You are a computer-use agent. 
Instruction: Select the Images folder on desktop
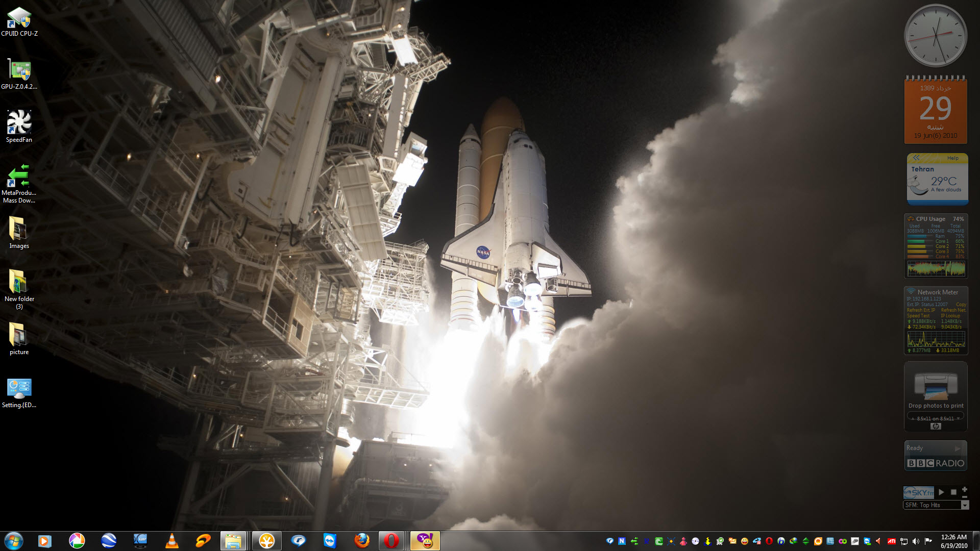[19, 233]
